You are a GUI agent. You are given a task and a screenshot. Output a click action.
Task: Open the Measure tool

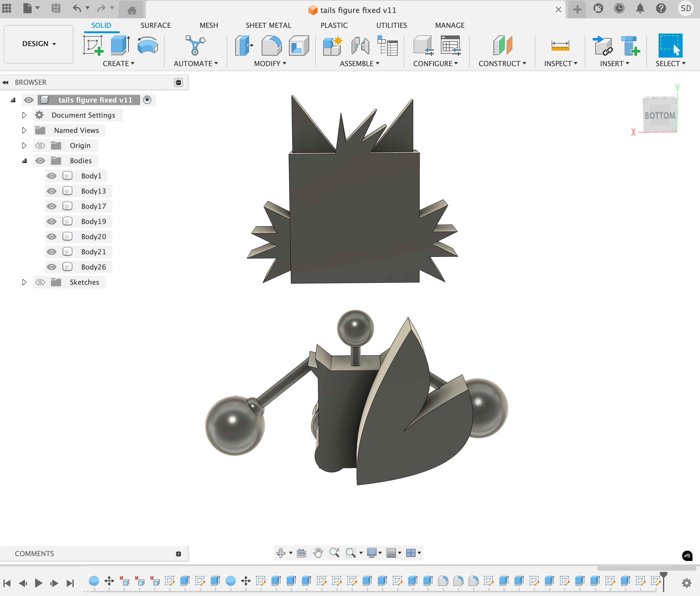click(x=560, y=45)
